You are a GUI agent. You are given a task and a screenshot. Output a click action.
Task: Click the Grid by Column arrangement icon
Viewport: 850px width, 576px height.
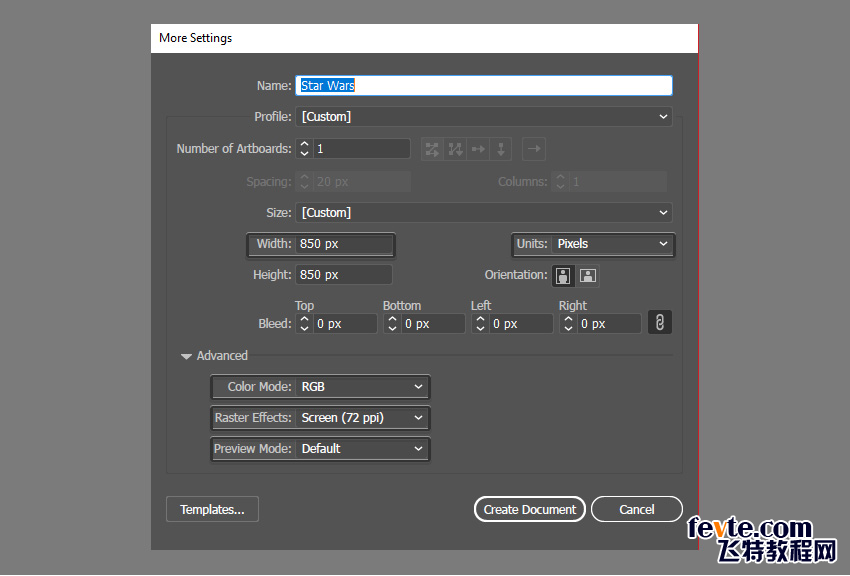point(455,149)
